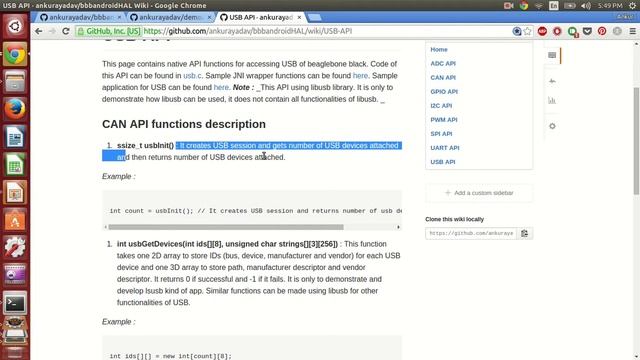Open LibreOffice Impress from the dock
640x360 pixels.
pos(15,193)
